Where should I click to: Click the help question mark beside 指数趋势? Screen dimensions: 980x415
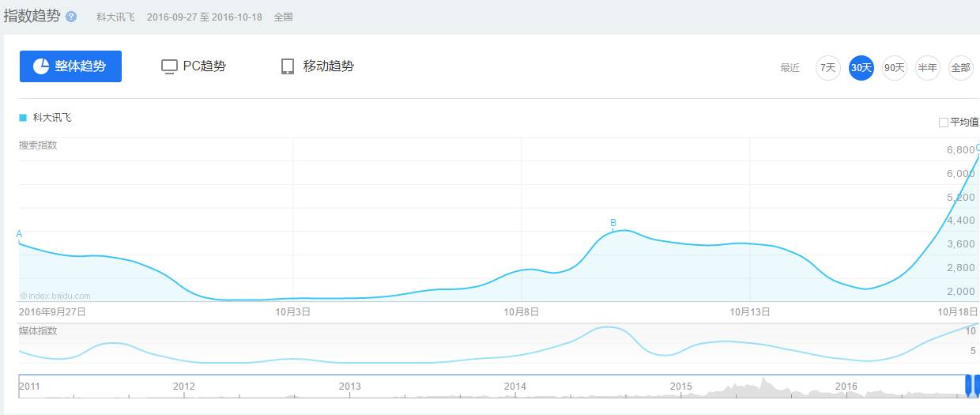click(x=71, y=17)
